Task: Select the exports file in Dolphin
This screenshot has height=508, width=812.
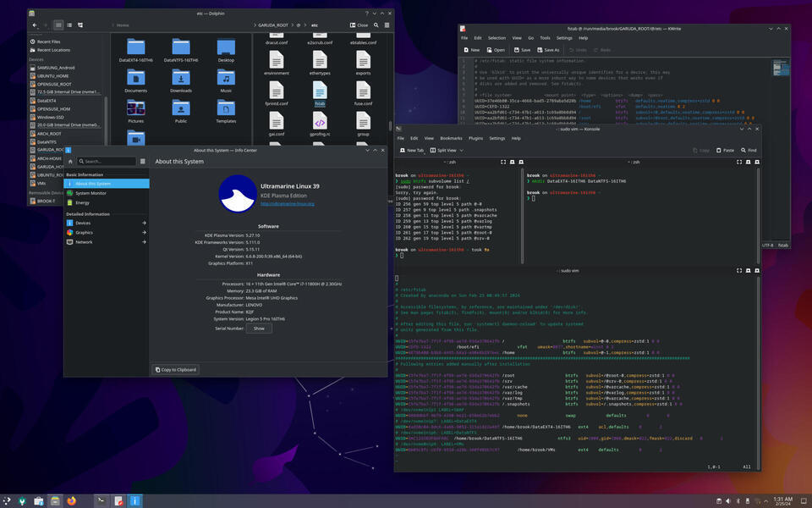Action: click(x=363, y=63)
